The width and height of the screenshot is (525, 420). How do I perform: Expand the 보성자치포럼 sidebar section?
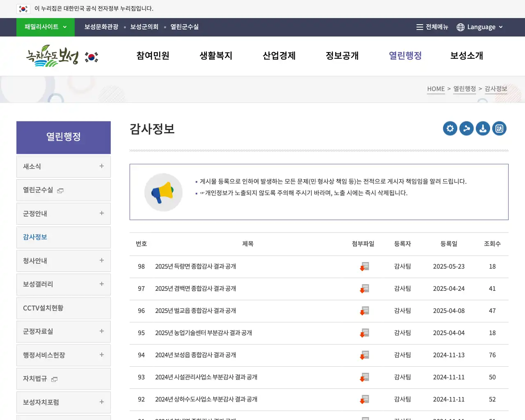click(x=102, y=402)
